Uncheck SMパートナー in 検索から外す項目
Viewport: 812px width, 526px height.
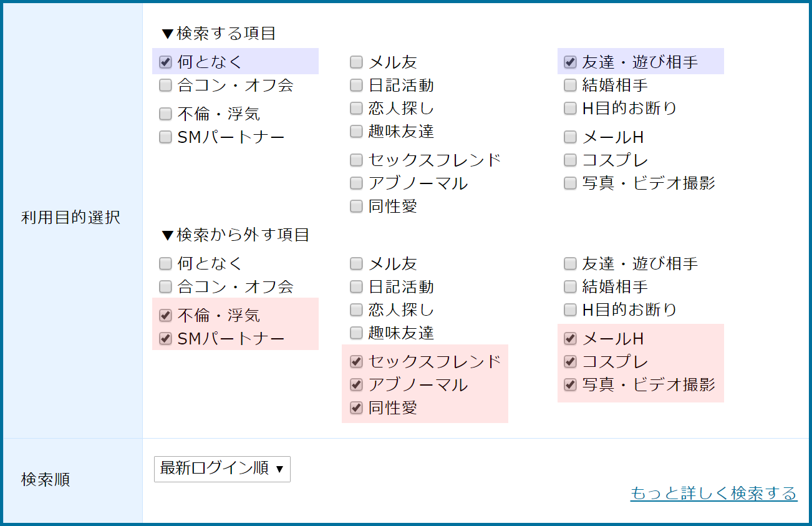(165, 338)
